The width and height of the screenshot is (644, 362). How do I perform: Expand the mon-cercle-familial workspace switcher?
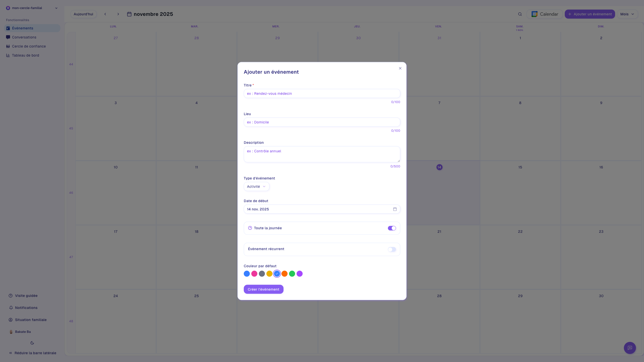32,8
